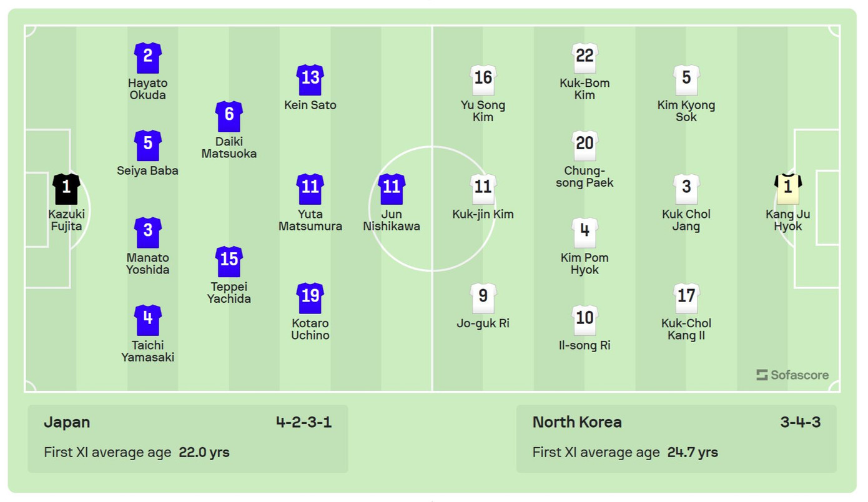Select the North Korea team name
This screenshot has width=868, height=502.
pos(577,422)
